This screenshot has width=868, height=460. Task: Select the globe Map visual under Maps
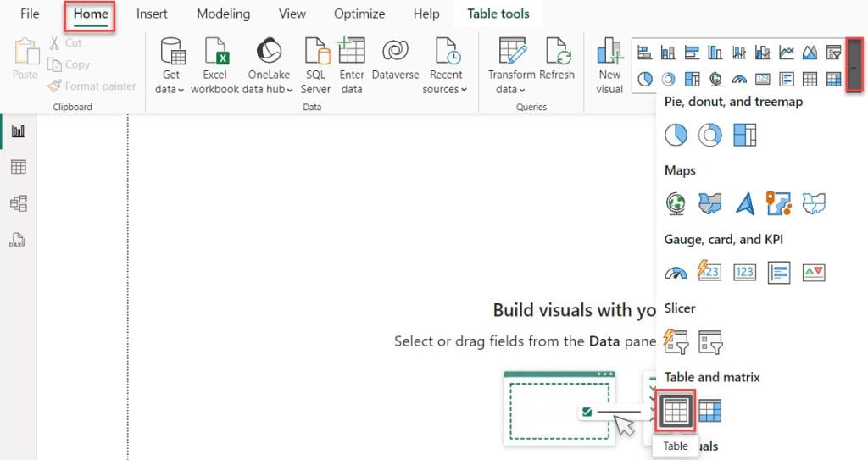click(x=676, y=203)
